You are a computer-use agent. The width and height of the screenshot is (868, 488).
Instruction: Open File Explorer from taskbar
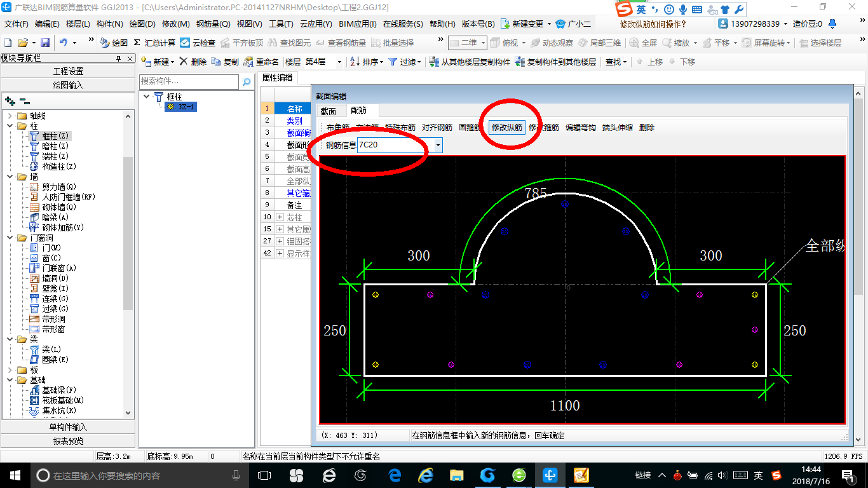[456, 475]
